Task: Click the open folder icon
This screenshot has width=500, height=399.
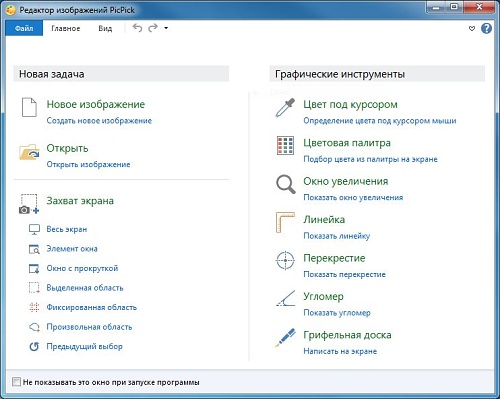Action: pyautogui.click(x=29, y=152)
